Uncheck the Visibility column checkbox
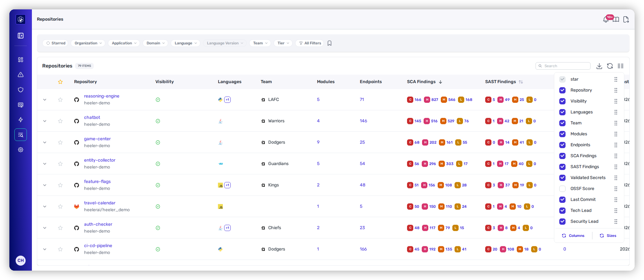Image resolution: width=644 pixels, height=280 pixels. [x=562, y=101]
